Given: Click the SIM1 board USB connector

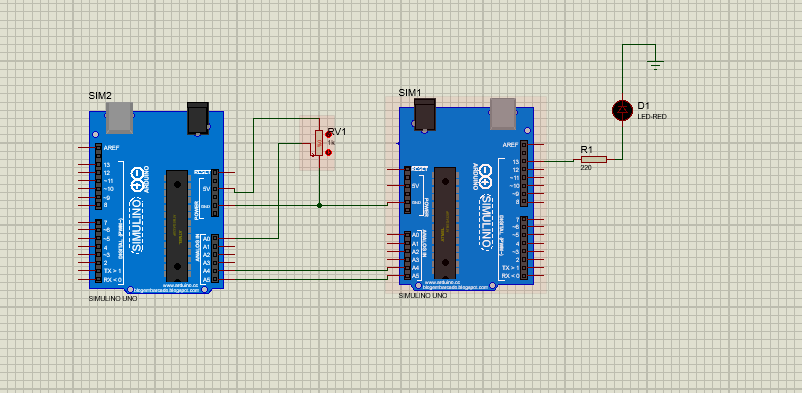Looking at the screenshot, I should pyautogui.click(x=502, y=113).
